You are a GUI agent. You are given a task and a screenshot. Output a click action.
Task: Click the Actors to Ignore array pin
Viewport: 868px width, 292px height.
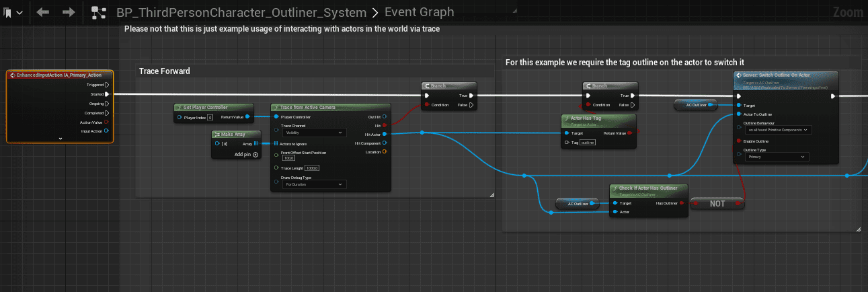(x=276, y=143)
